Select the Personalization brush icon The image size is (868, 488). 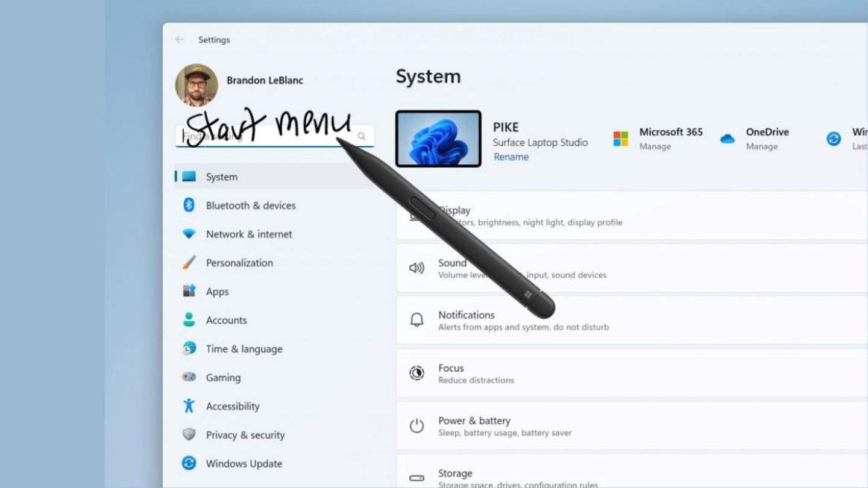(189, 263)
